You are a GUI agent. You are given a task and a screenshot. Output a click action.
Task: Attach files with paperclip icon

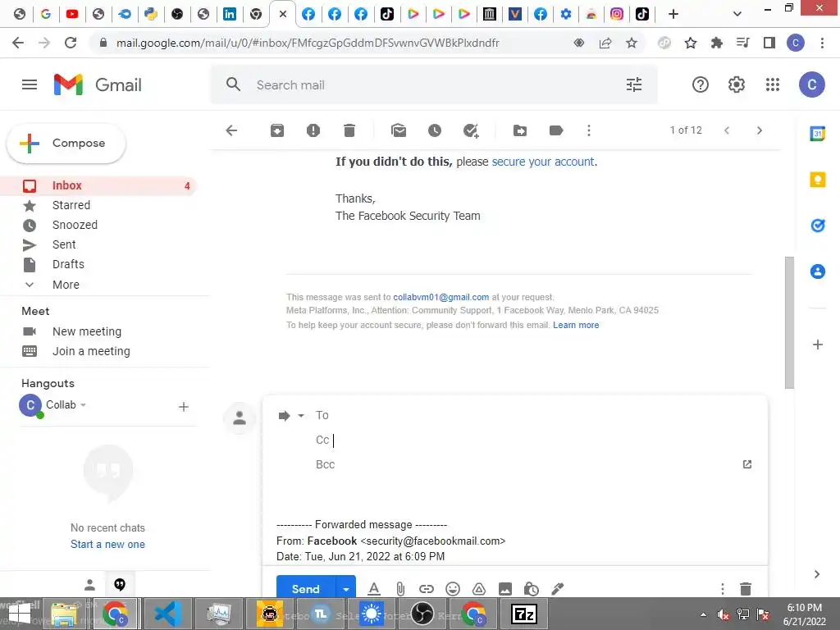pyautogui.click(x=400, y=589)
